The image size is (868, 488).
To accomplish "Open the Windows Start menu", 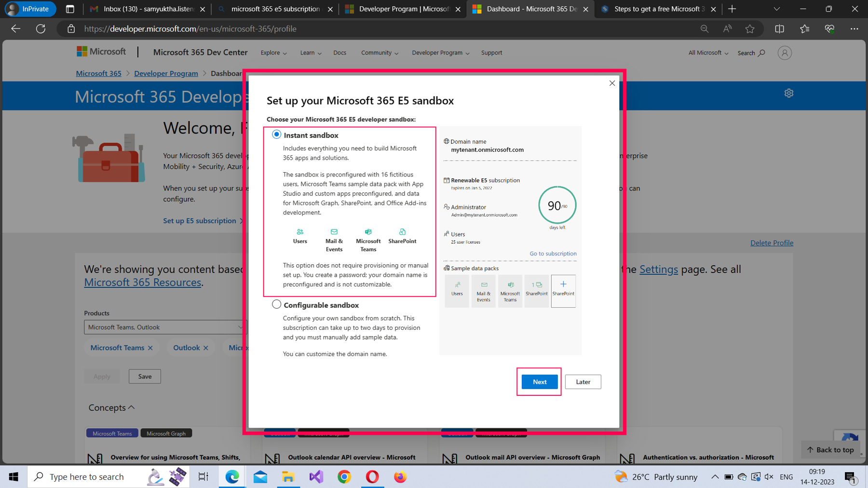I will click(x=14, y=477).
